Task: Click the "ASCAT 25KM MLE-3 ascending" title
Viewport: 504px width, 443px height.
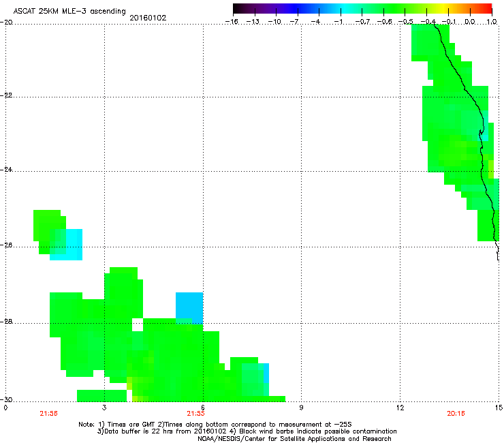Action: point(69,11)
